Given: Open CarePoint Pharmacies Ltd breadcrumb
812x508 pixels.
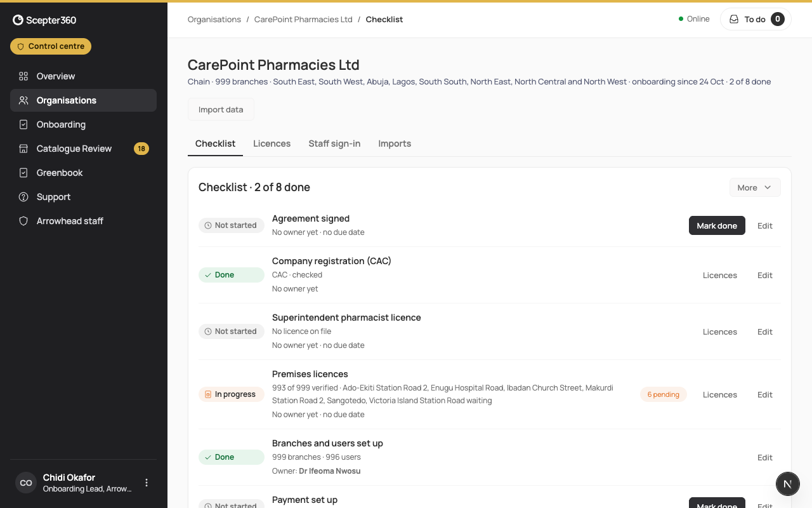Looking at the screenshot, I should point(303,19).
